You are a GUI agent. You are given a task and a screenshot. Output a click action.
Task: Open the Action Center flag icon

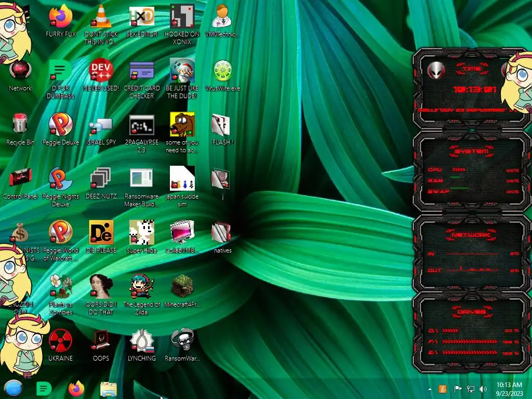(458, 389)
